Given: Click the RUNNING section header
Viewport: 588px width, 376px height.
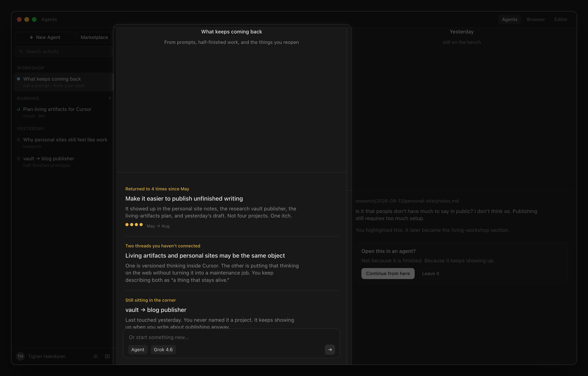Looking at the screenshot, I should [x=28, y=99].
